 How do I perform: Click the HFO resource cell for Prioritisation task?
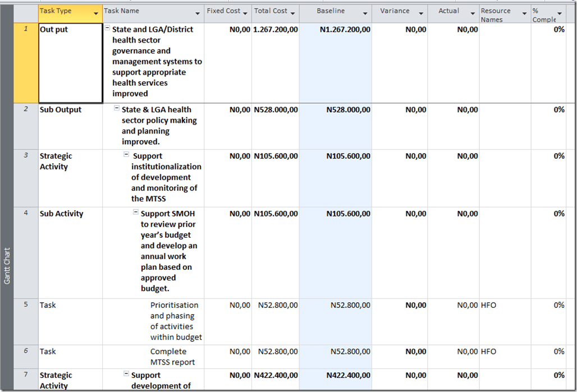(488, 305)
